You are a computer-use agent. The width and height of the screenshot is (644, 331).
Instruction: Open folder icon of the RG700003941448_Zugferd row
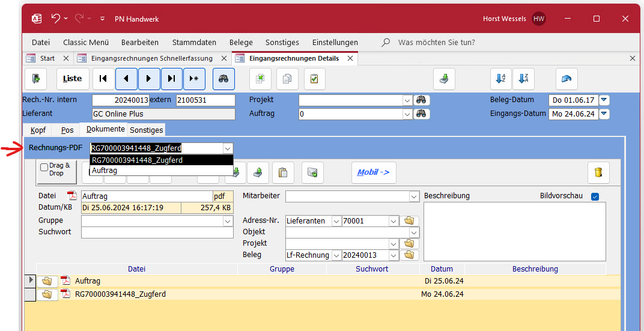[47, 294]
